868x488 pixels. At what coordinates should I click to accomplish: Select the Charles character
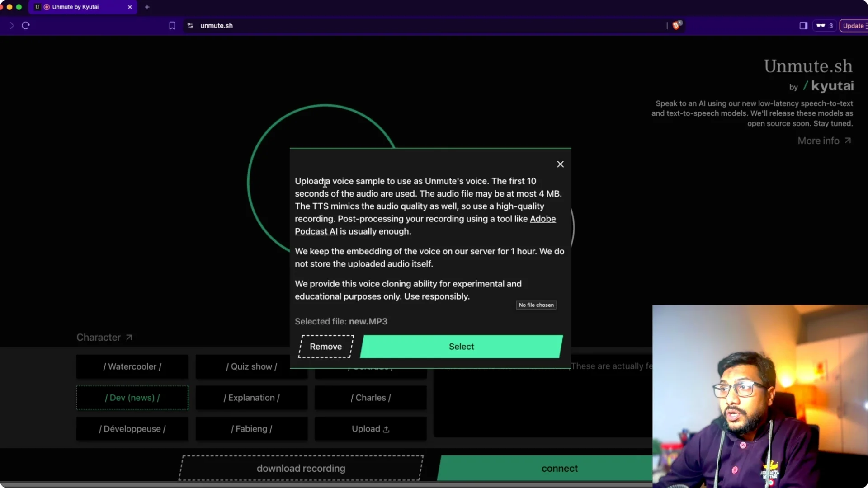(x=370, y=398)
